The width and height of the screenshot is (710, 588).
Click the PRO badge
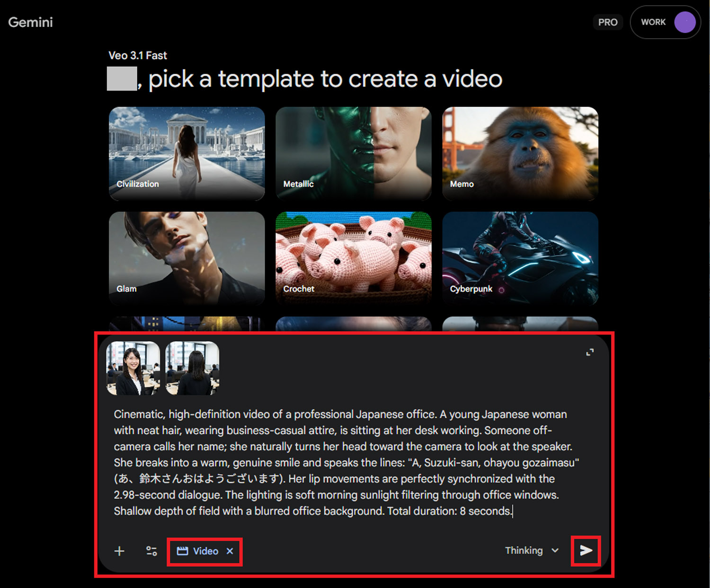coord(608,22)
